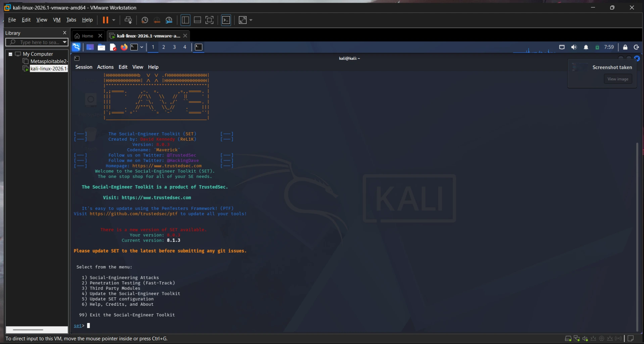Open the VMware View menu

[x=42, y=20]
